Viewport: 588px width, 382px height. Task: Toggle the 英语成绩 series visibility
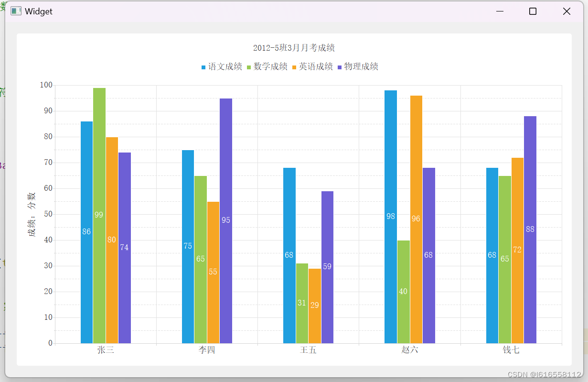coord(315,66)
